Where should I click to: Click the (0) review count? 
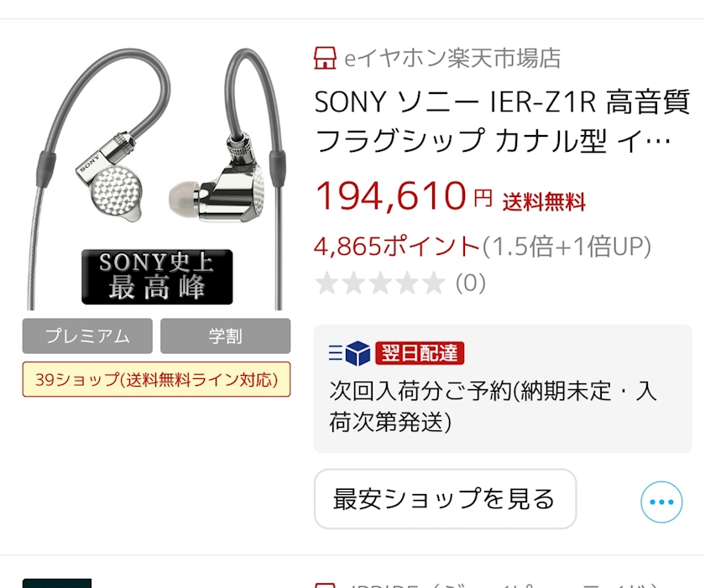(471, 283)
